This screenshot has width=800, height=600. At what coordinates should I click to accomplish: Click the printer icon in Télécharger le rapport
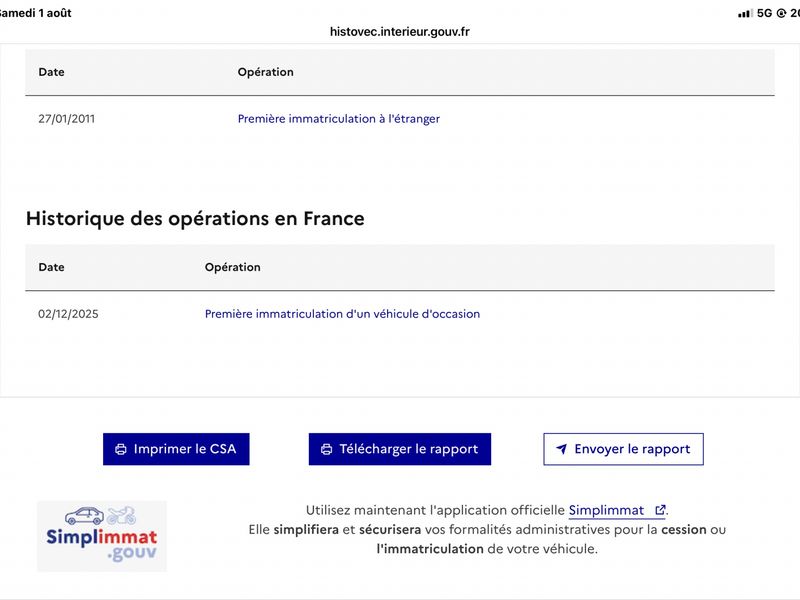[327, 449]
